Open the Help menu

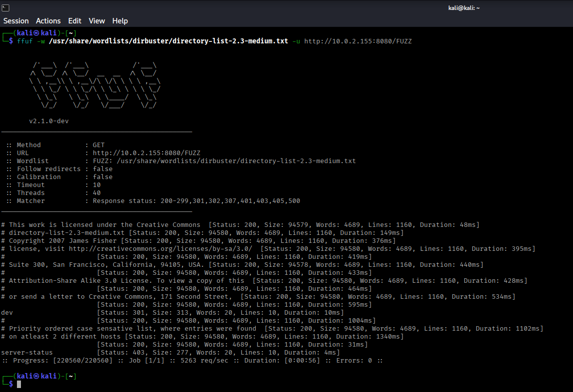click(120, 21)
